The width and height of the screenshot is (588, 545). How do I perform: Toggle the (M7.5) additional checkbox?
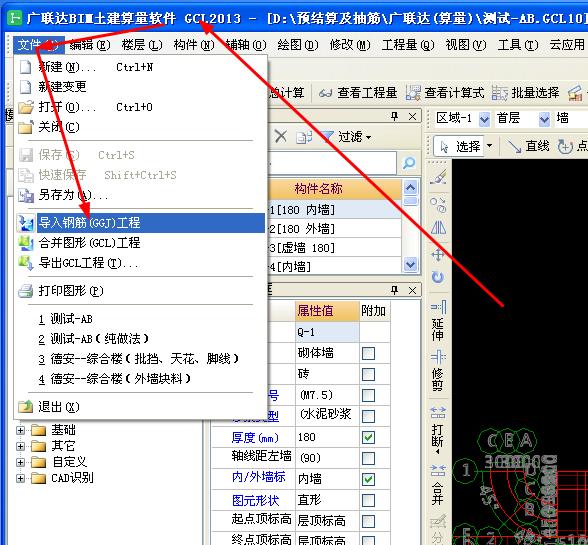click(x=368, y=395)
